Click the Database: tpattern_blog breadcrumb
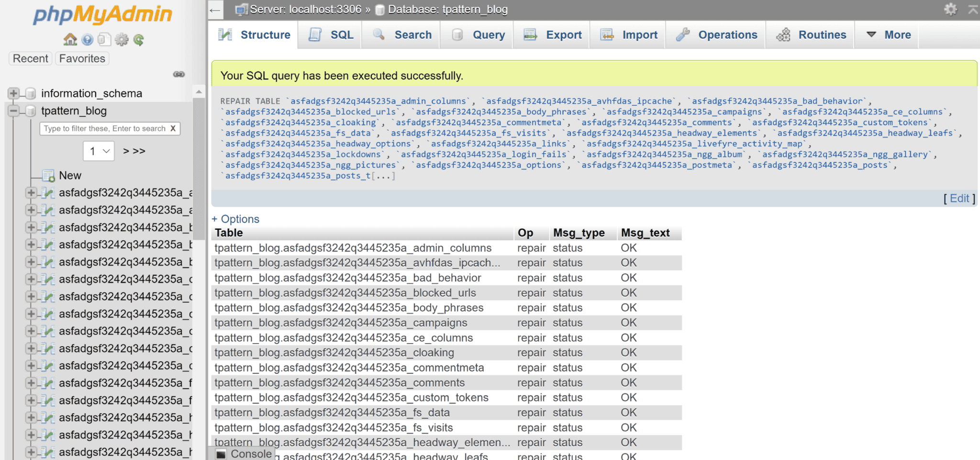 (448, 10)
